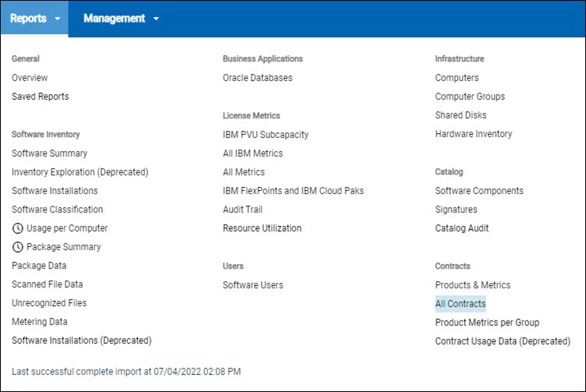Open Products & Metrics report
The image size is (586, 392).
(x=472, y=285)
